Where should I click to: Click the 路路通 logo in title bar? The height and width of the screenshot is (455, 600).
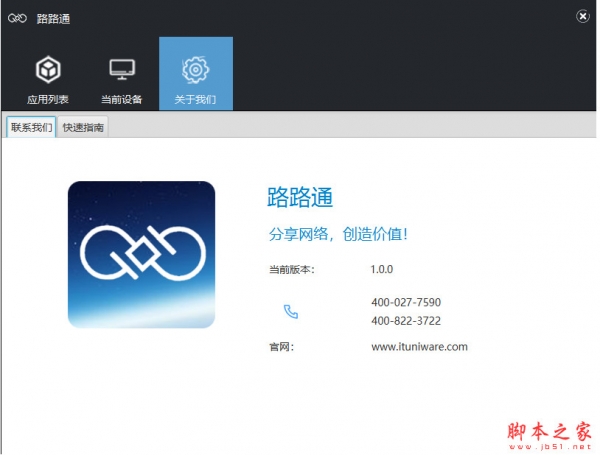(x=17, y=18)
